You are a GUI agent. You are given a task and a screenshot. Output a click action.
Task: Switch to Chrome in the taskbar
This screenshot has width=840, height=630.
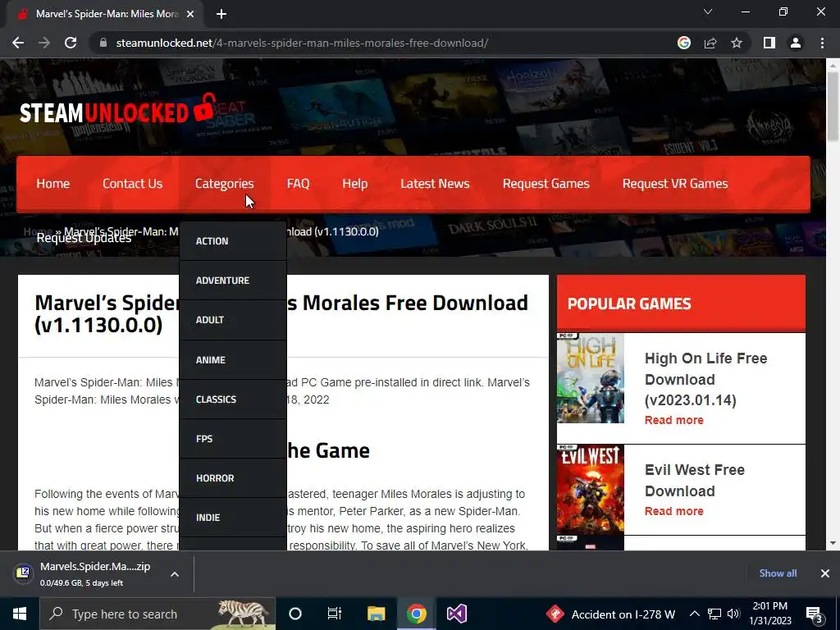pos(416,614)
